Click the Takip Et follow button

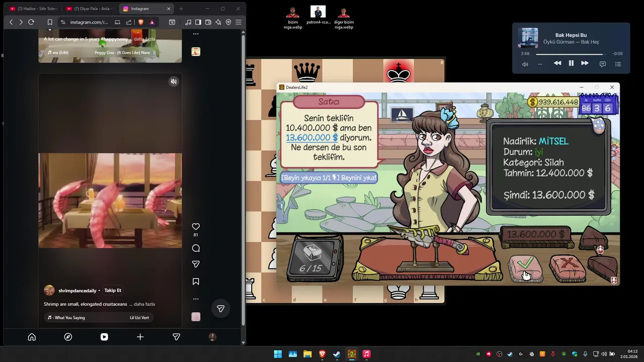(113, 290)
